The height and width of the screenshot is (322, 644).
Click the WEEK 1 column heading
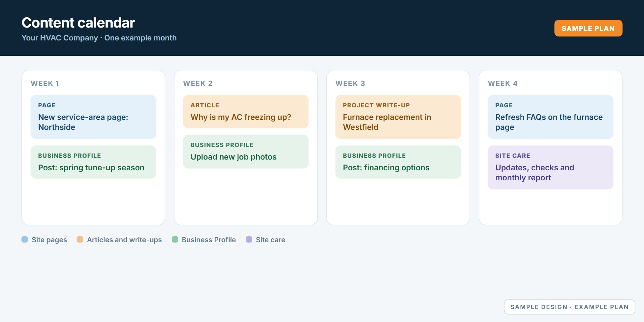45,83
